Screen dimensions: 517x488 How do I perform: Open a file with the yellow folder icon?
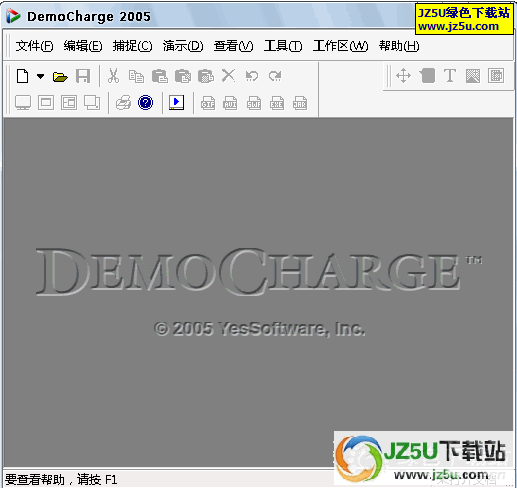coord(60,77)
